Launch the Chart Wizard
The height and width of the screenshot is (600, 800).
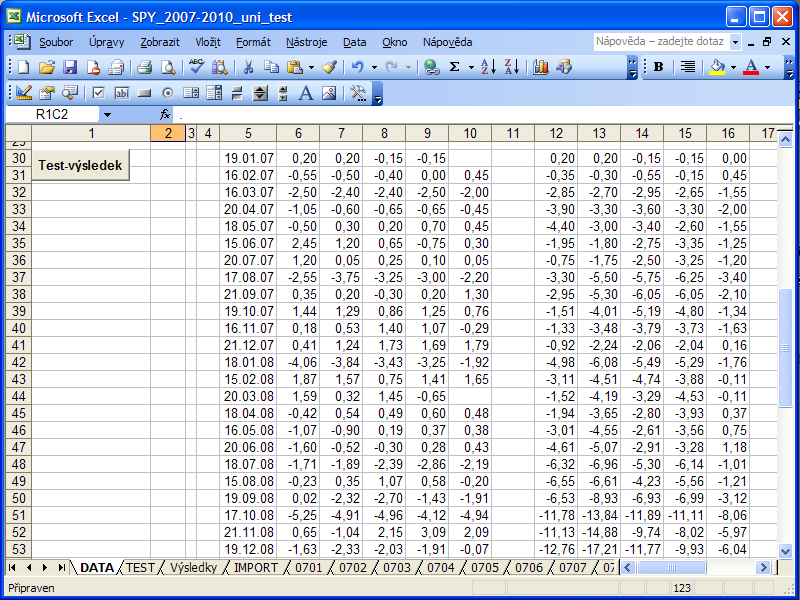(x=540, y=67)
